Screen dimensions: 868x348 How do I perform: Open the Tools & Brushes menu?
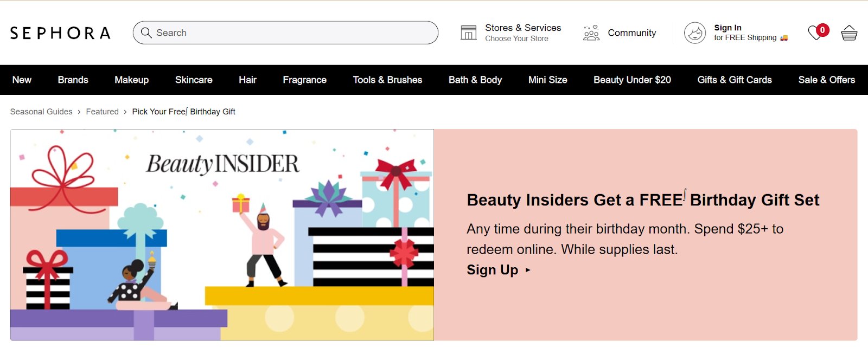[387, 80]
